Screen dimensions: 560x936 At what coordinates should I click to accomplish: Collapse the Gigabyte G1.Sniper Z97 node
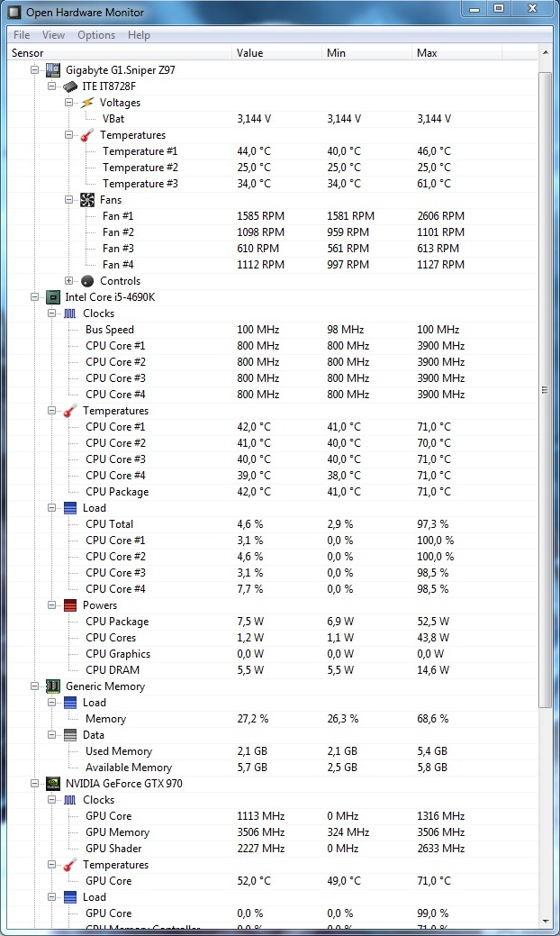[x=34, y=70]
